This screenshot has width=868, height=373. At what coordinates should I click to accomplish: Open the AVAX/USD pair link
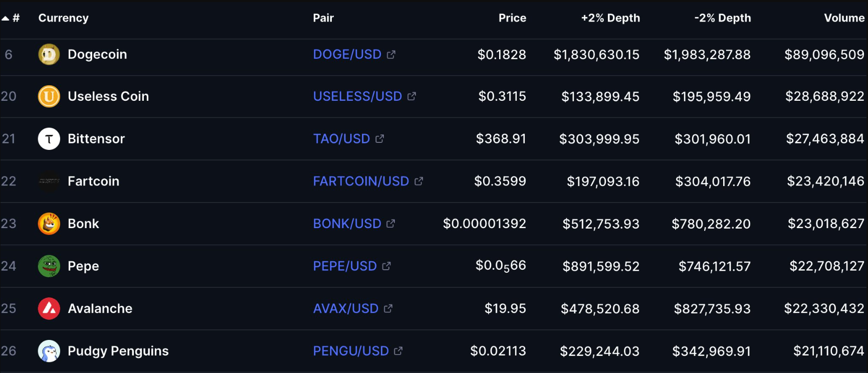[x=345, y=308]
